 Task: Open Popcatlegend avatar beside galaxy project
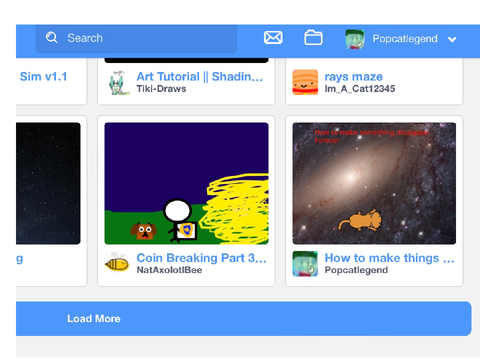(x=305, y=264)
